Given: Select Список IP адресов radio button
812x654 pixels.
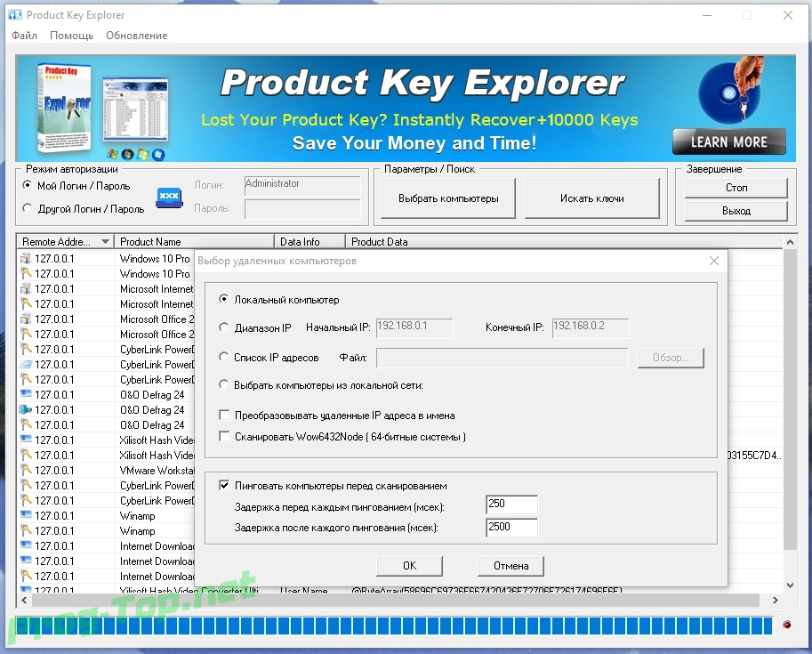Looking at the screenshot, I should click(x=223, y=357).
